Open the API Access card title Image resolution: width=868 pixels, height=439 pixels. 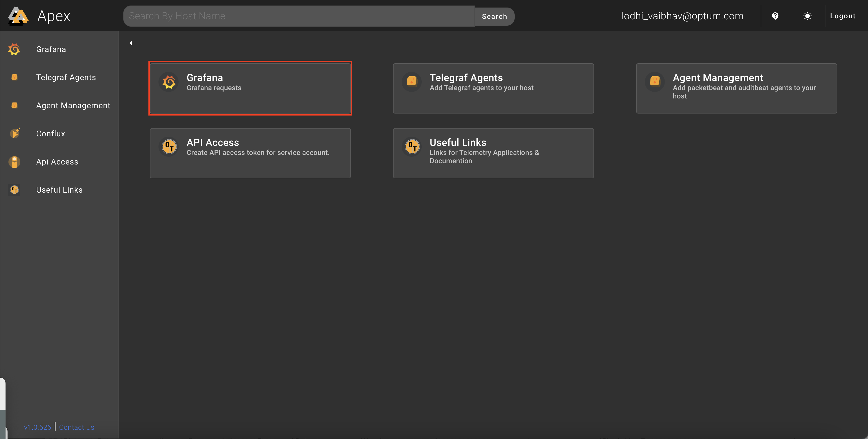click(213, 142)
